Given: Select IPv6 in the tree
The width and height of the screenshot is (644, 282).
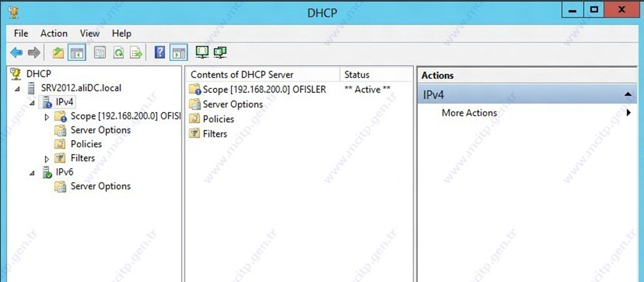Looking at the screenshot, I should (x=65, y=172).
